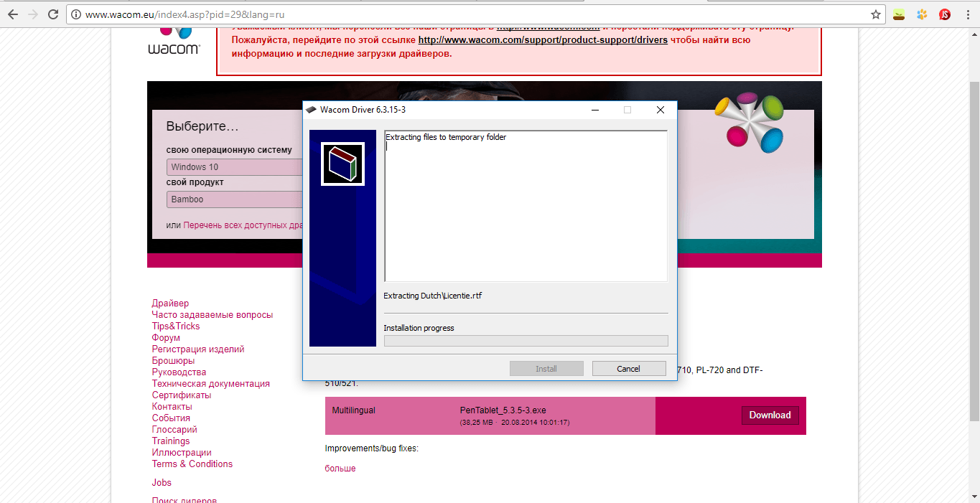Click the Install button in the installer

click(546, 369)
